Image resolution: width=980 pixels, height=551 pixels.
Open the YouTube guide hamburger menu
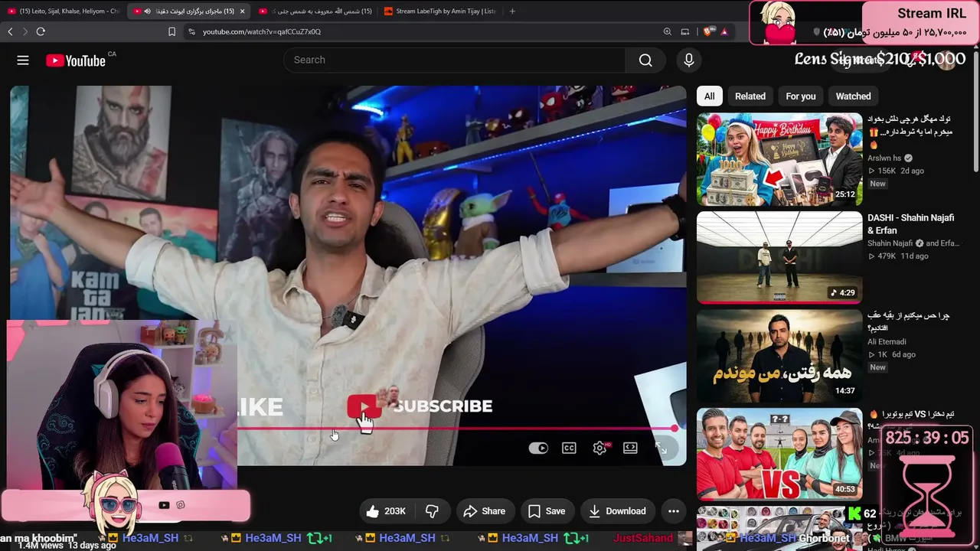[23, 60]
